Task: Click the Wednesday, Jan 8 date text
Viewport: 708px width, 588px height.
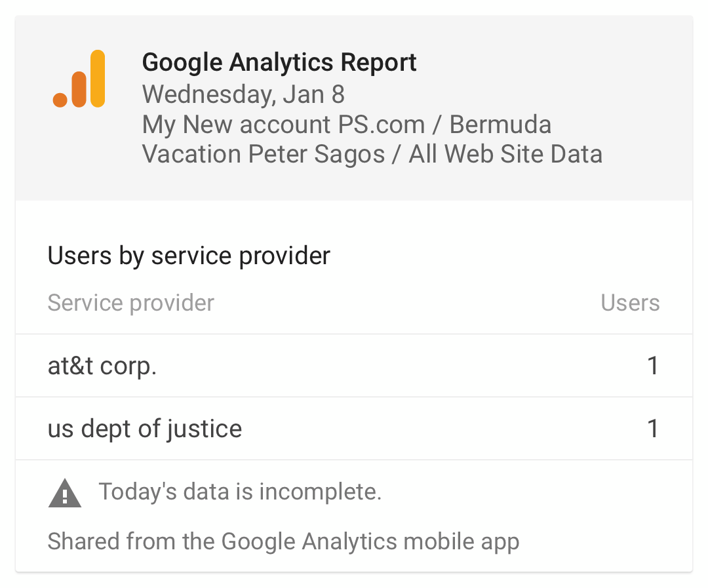Action: pos(243,94)
